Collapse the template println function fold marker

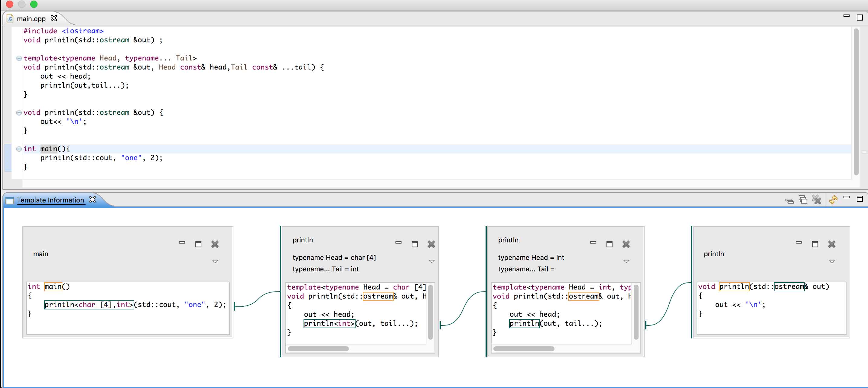tap(19, 58)
